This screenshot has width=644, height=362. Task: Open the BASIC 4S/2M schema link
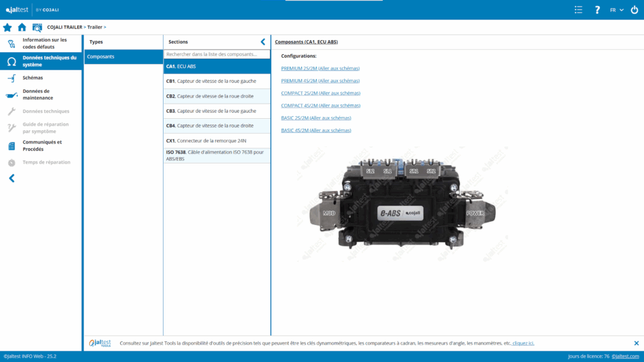(x=316, y=130)
